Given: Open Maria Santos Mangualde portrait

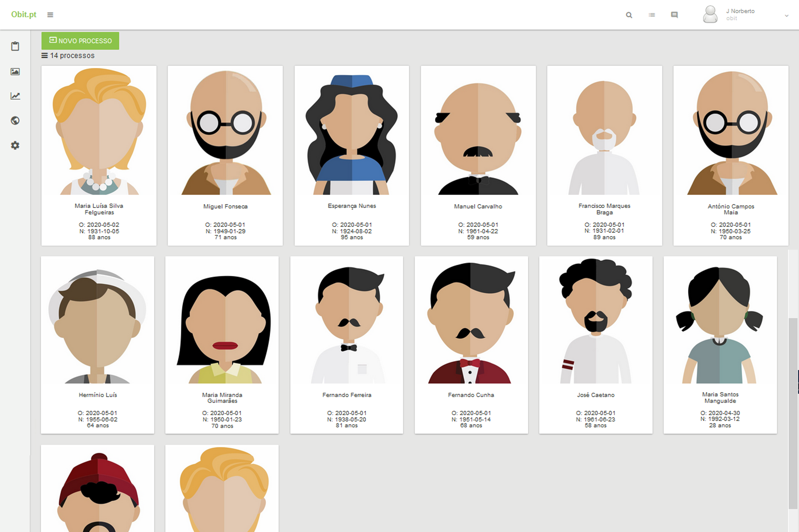Looking at the screenshot, I should (719, 325).
